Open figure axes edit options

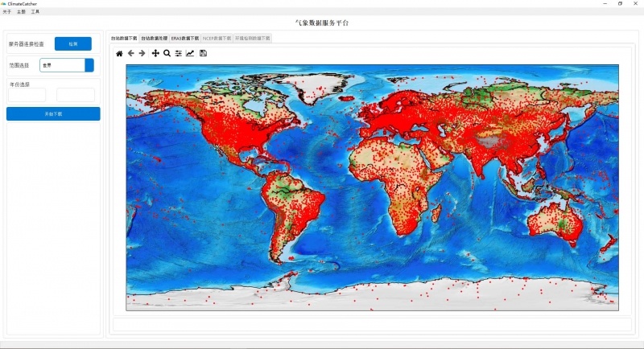point(190,53)
